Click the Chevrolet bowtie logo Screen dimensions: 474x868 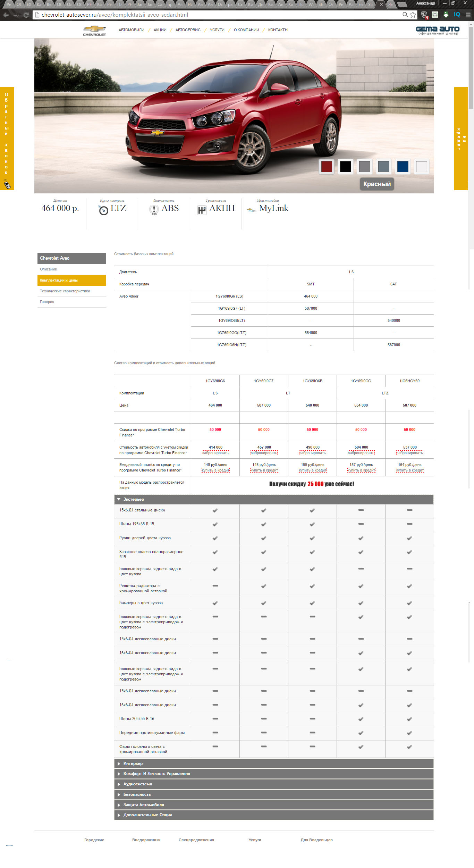click(x=94, y=30)
